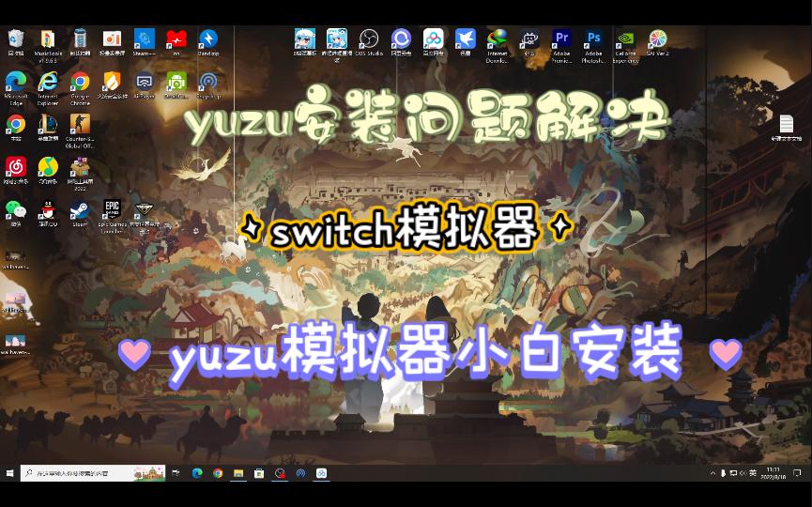The image size is (812, 507).
Task: Open the notification center
Action: coord(798,473)
